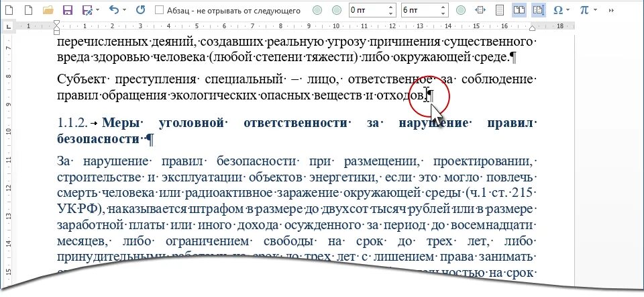Click the page-width arrows icon
644x297 pixels.
(x=480, y=10)
